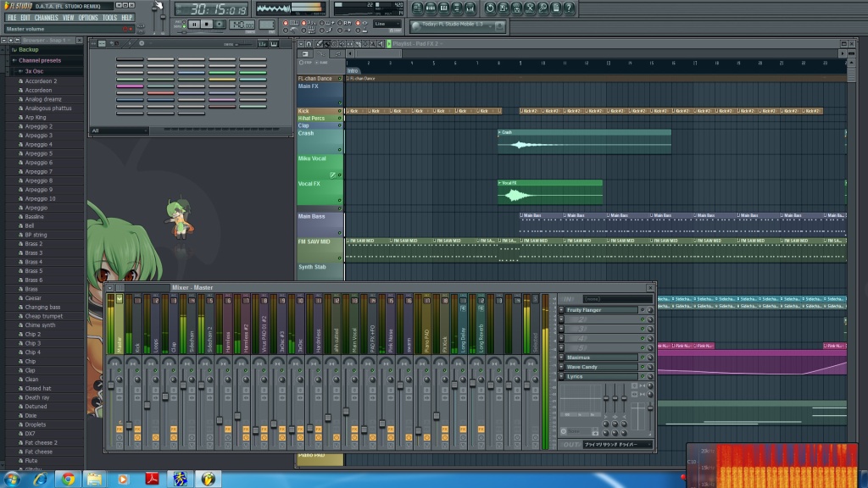868x488 pixels.
Task: Open the Lyrics effect plugin
Action: [601, 376]
